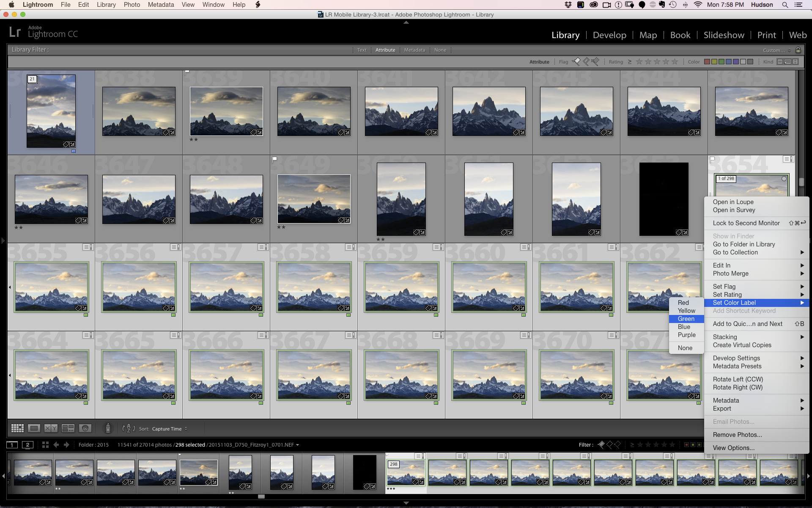
Task: Open People view face icon
Action: 85,428
